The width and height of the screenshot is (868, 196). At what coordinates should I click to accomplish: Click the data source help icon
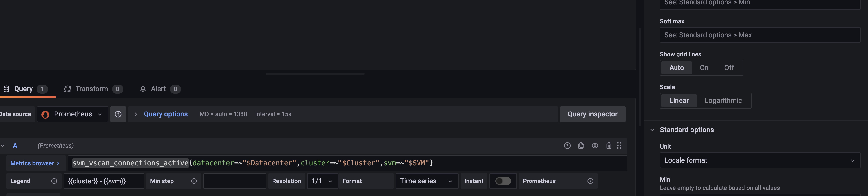coord(118,114)
